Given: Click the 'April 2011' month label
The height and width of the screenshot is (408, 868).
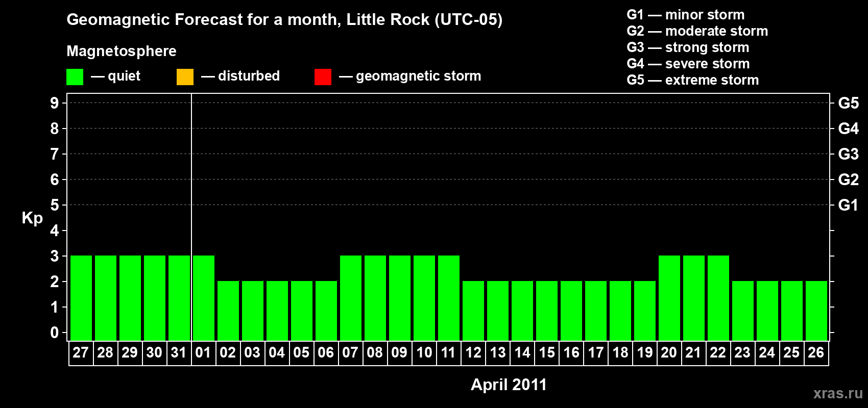Looking at the screenshot, I should tap(509, 385).
